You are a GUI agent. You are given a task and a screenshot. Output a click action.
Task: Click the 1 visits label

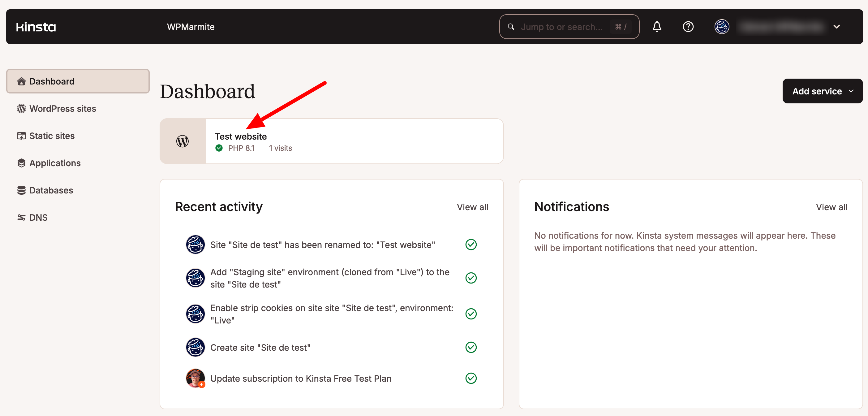(x=280, y=148)
